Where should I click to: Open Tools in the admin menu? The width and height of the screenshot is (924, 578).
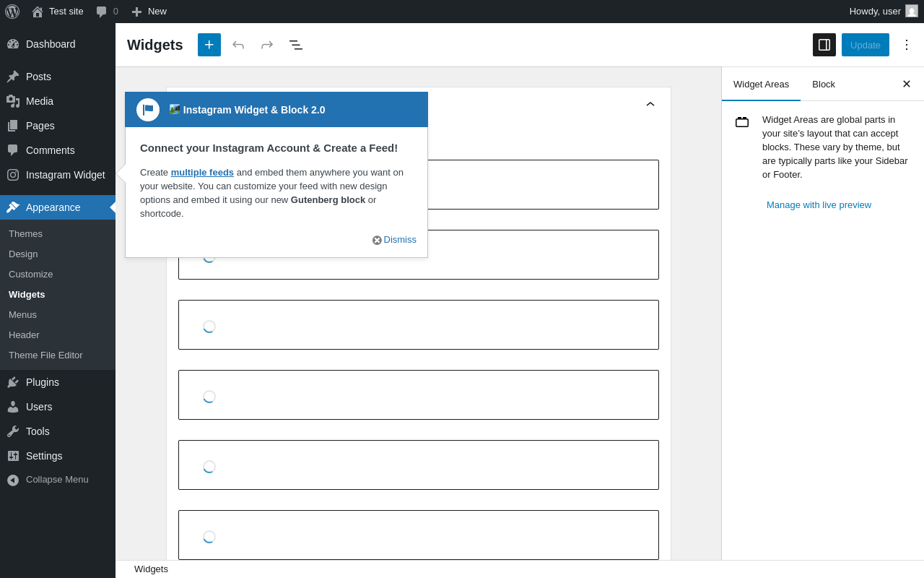point(58,431)
